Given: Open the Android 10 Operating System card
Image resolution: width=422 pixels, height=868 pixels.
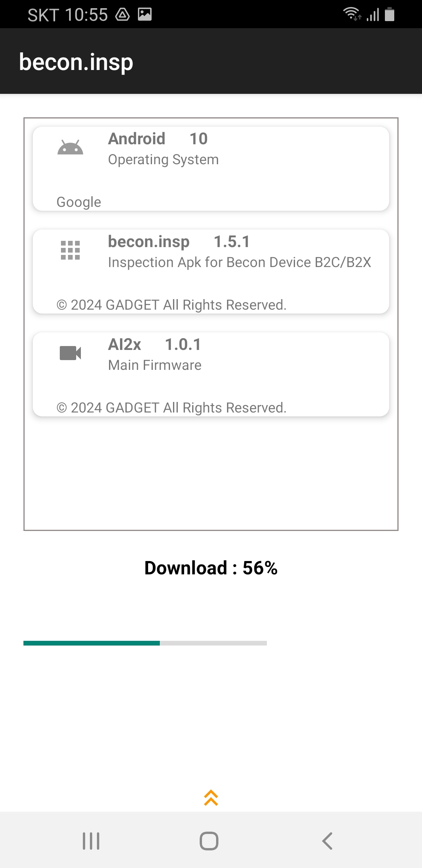Looking at the screenshot, I should 211,169.
